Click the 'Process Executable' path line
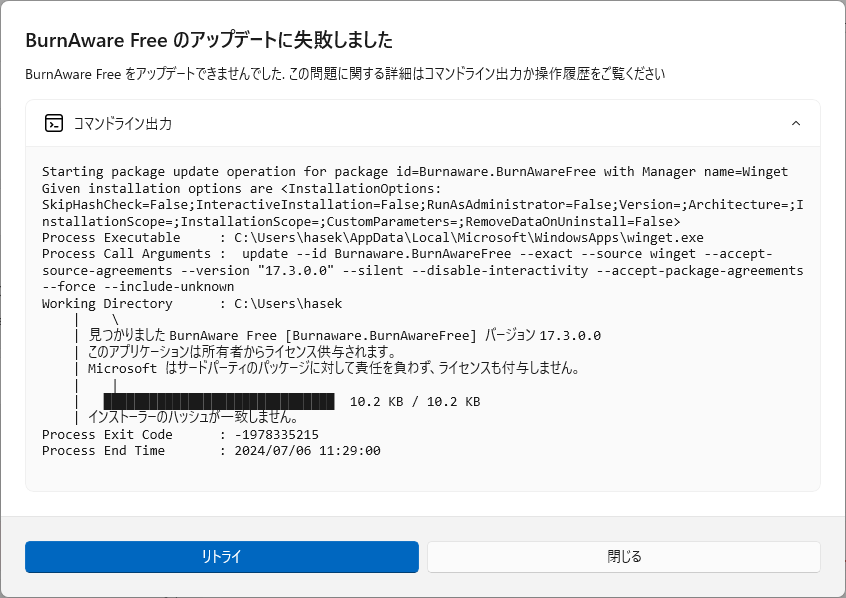This screenshot has height=598, width=846. (373, 237)
